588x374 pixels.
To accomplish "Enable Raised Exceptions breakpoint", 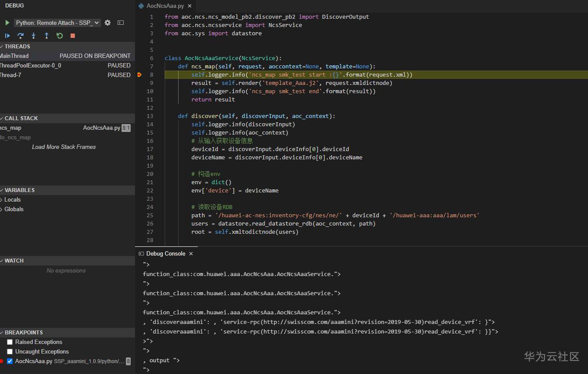I will tap(10, 342).
